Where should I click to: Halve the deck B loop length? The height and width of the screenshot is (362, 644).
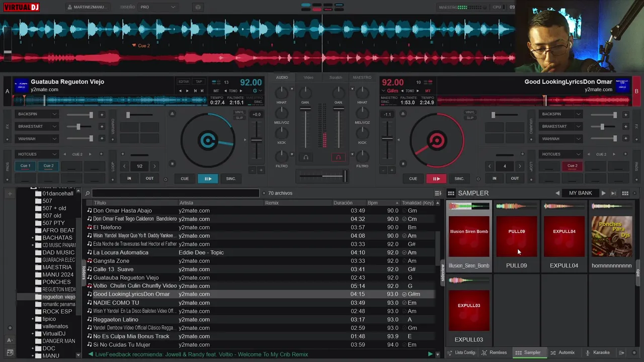(490, 166)
